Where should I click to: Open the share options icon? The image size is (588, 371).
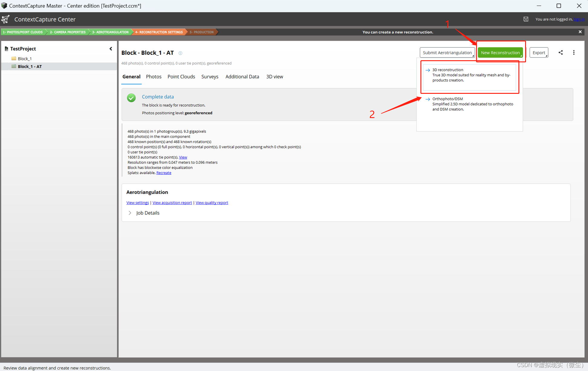pyautogui.click(x=561, y=52)
